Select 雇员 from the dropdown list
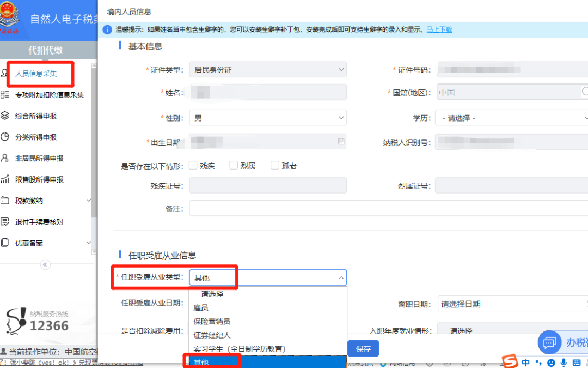 201,308
